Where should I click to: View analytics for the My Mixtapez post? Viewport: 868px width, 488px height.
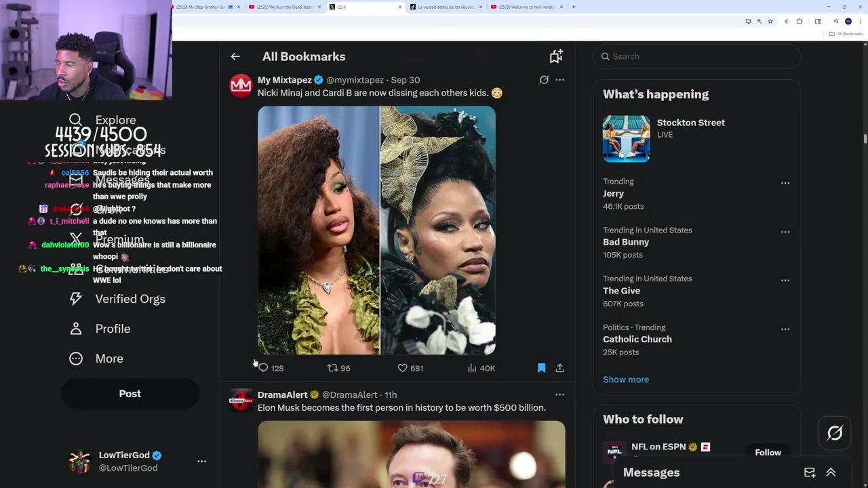(481, 368)
